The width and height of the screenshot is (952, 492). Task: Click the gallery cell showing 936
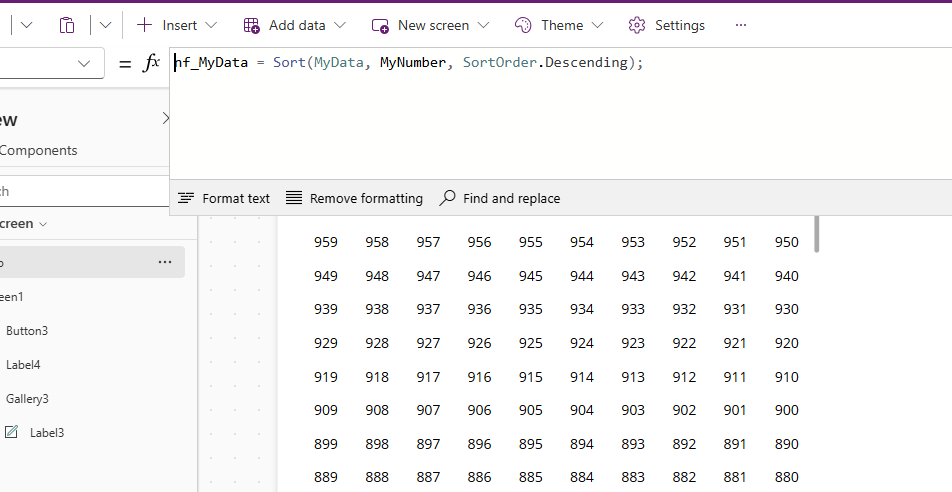480,310
